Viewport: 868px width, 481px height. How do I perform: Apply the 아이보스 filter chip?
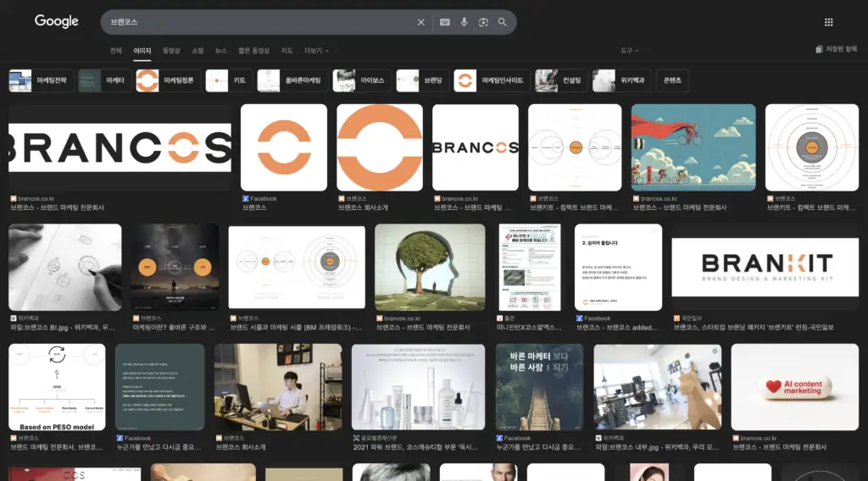[x=362, y=80]
